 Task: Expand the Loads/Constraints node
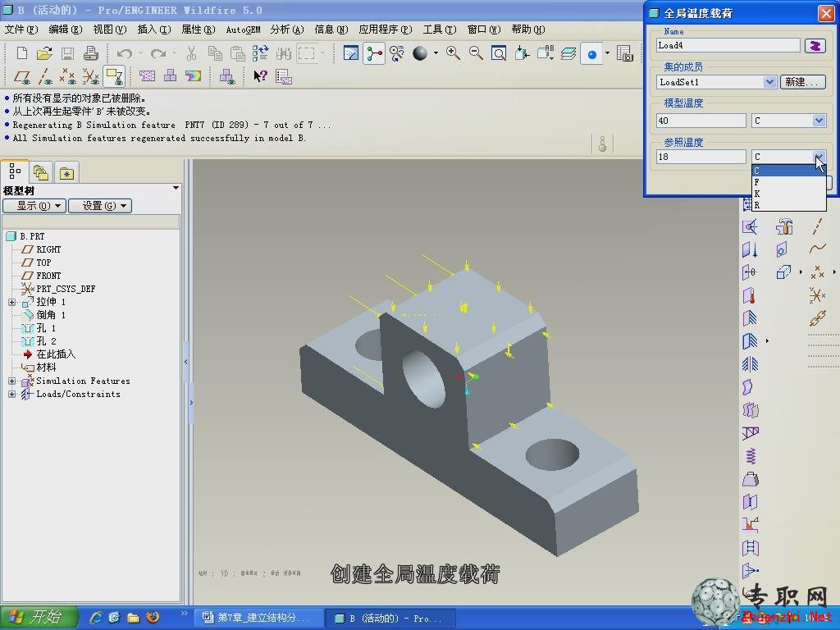(x=11, y=395)
